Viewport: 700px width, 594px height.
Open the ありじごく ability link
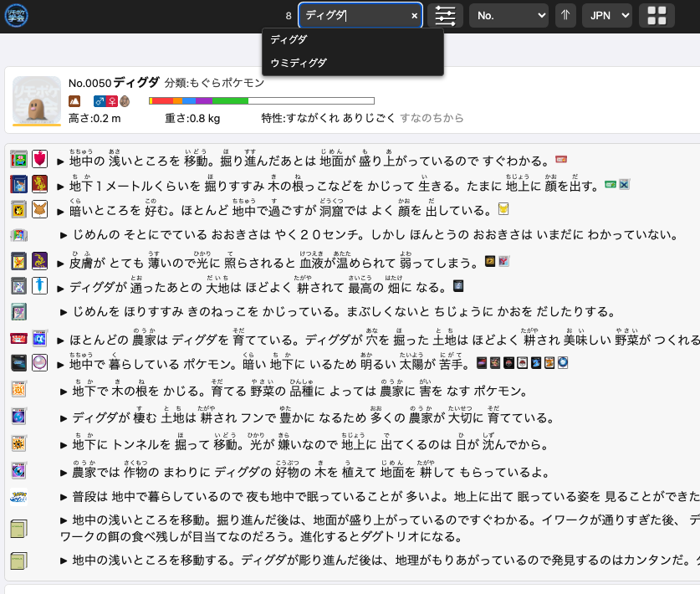369,118
